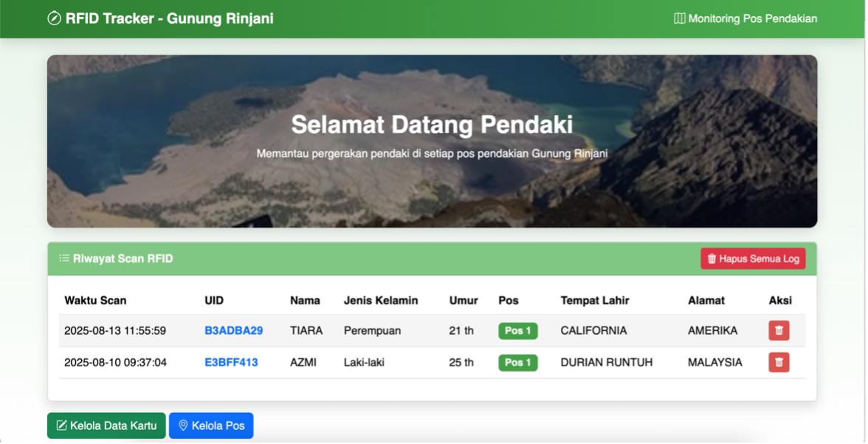Viewport: 868px width, 444px height.
Task: Open the Kelola Data Kartu page
Action: pyautogui.click(x=106, y=425)
